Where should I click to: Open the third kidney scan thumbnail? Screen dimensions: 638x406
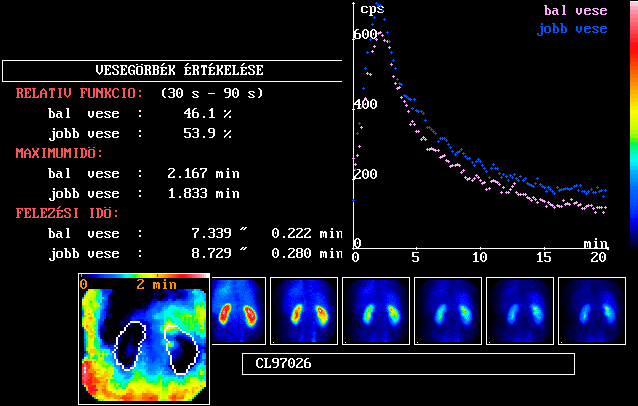[375, 312]
